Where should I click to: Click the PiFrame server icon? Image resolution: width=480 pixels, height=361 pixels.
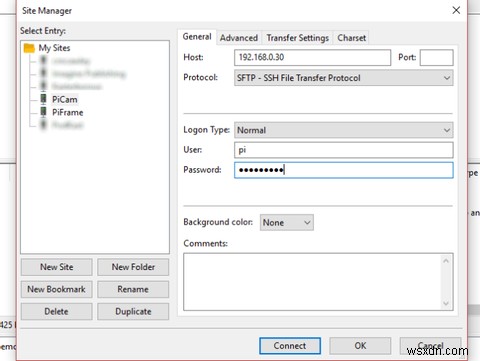pyautogui.click(x=43, y=112)
